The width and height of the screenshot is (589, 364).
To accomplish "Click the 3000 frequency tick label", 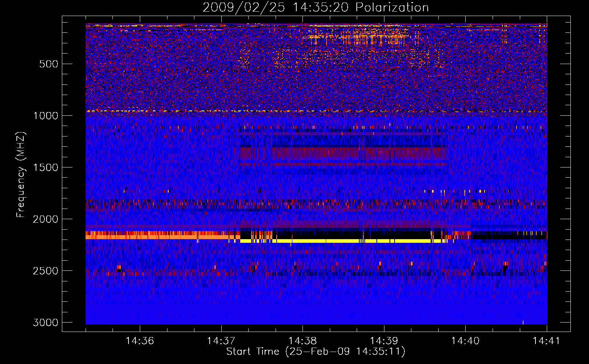I will (46, 323).
